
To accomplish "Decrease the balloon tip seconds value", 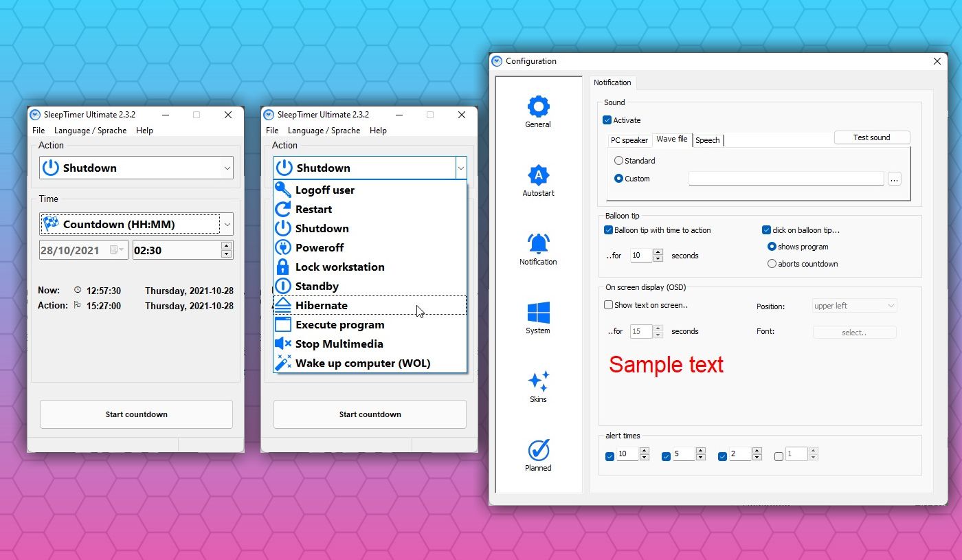I will 658,258.
